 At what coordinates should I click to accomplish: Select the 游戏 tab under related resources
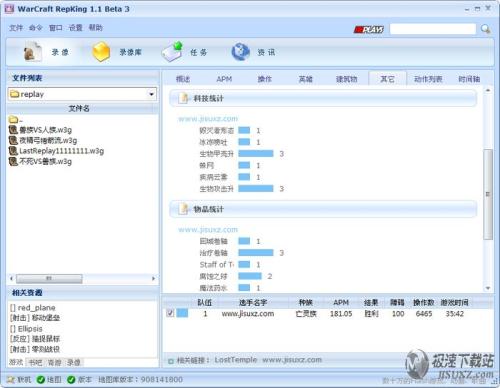pos(16,362)
